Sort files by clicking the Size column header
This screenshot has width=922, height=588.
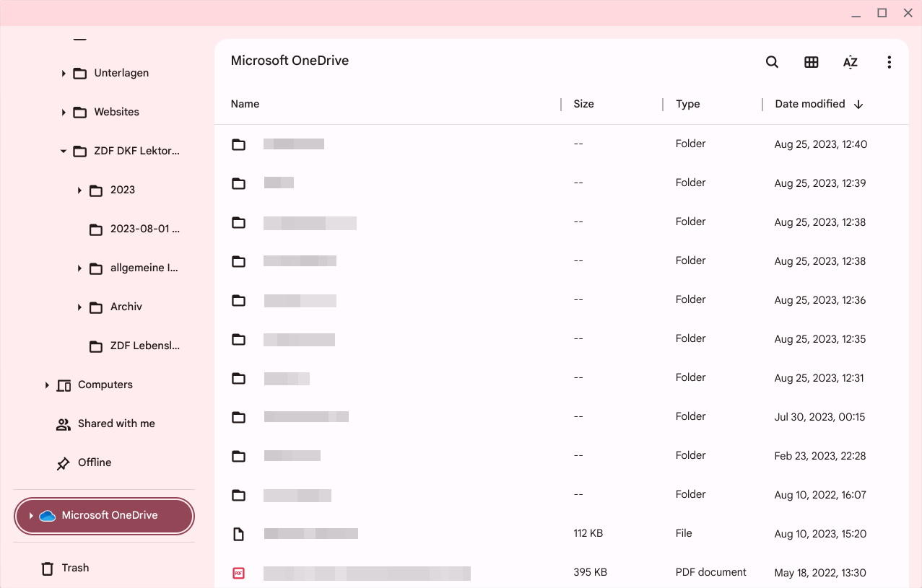pos(583,104)
